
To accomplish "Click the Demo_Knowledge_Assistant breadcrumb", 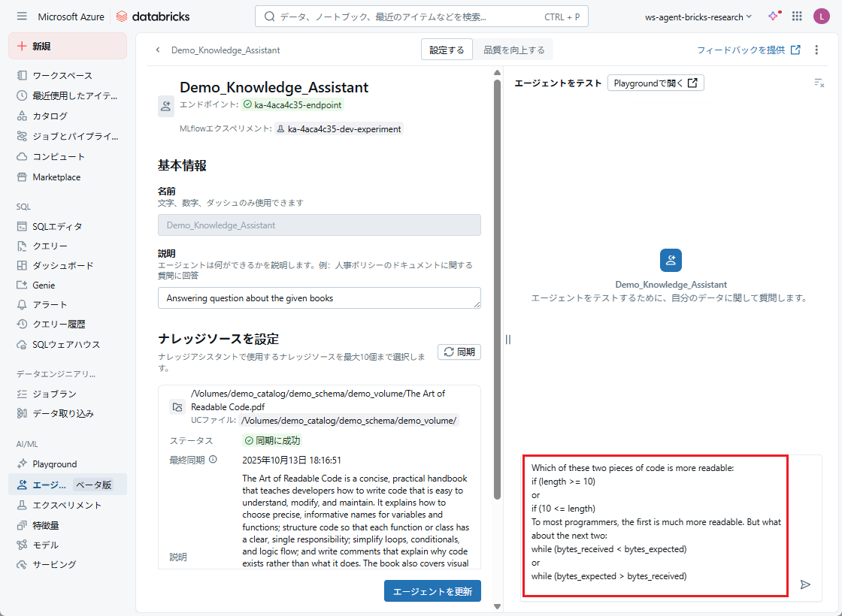I will 226,50.
